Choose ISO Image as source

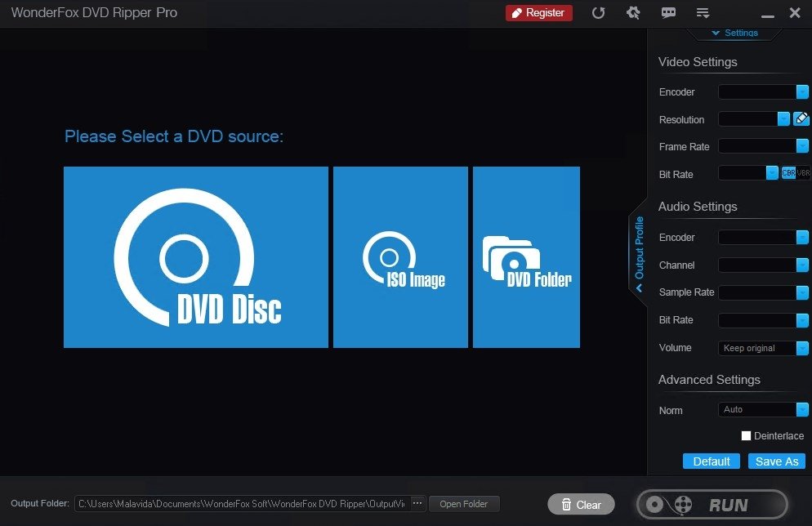400,256
